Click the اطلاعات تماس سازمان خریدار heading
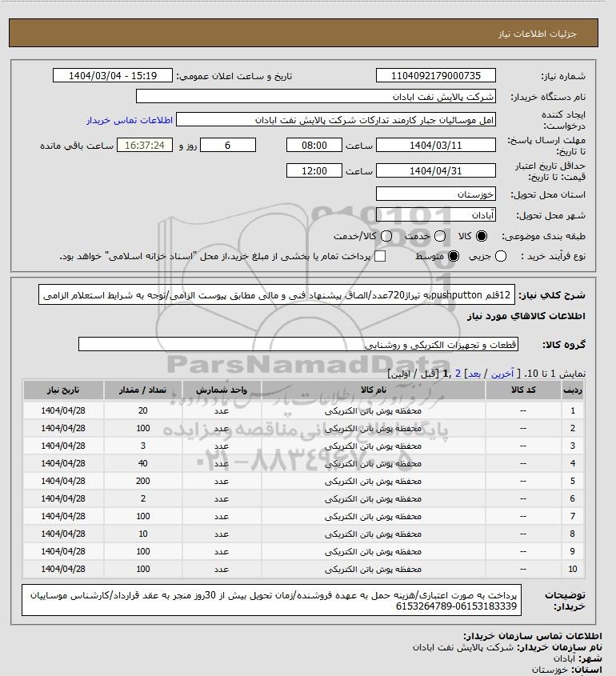The width and height of the screenshot is (616, 676). click(x=533, y=636)
